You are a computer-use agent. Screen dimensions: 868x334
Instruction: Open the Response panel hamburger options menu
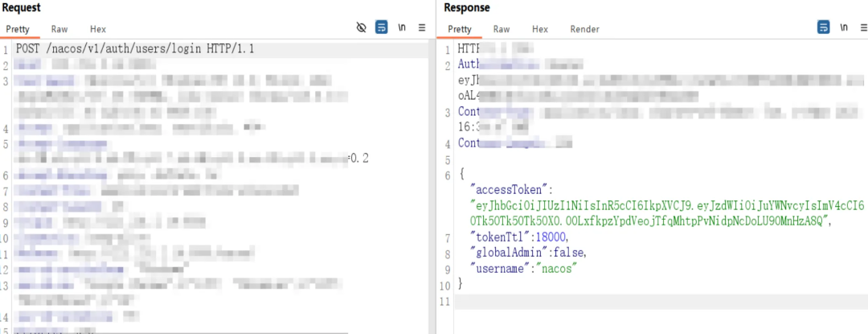[x=862, y=27]
